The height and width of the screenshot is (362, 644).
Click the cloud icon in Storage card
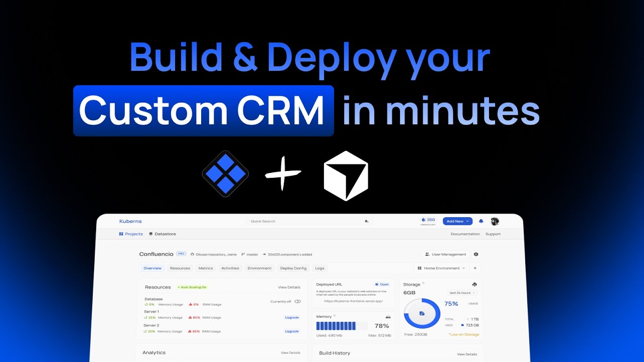tap(474, 285)
